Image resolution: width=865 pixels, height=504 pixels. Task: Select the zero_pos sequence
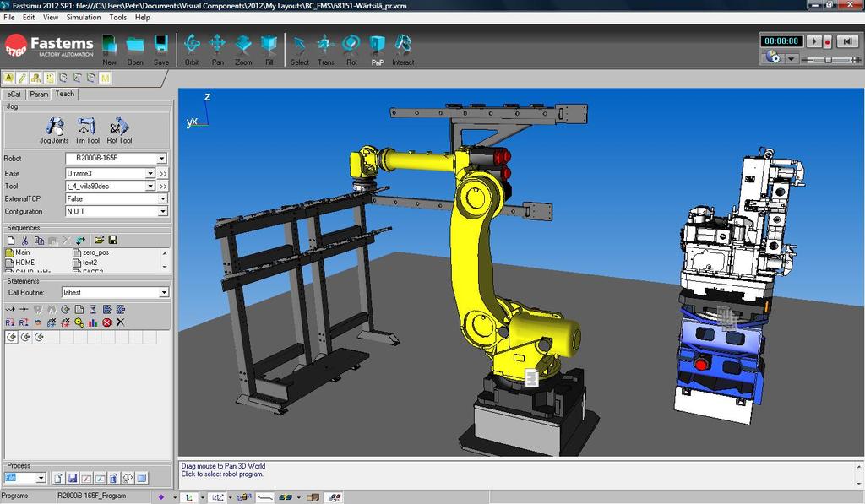[x=91, y=252]
